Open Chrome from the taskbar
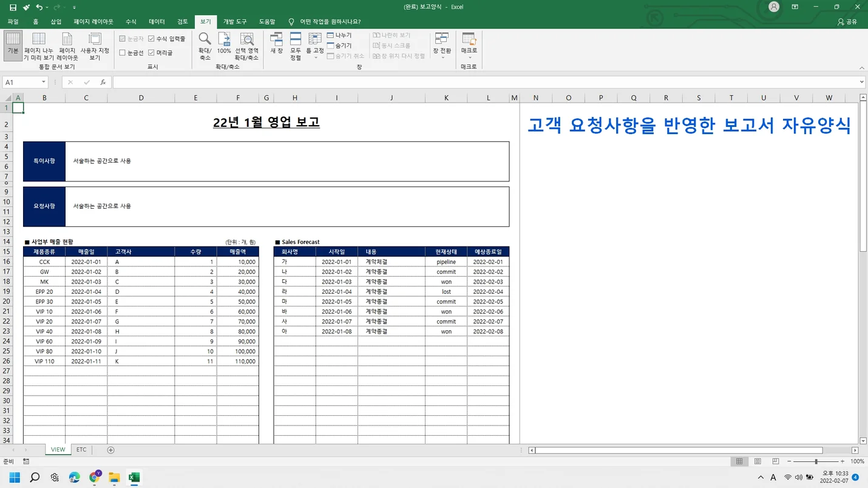 (95, 477)
